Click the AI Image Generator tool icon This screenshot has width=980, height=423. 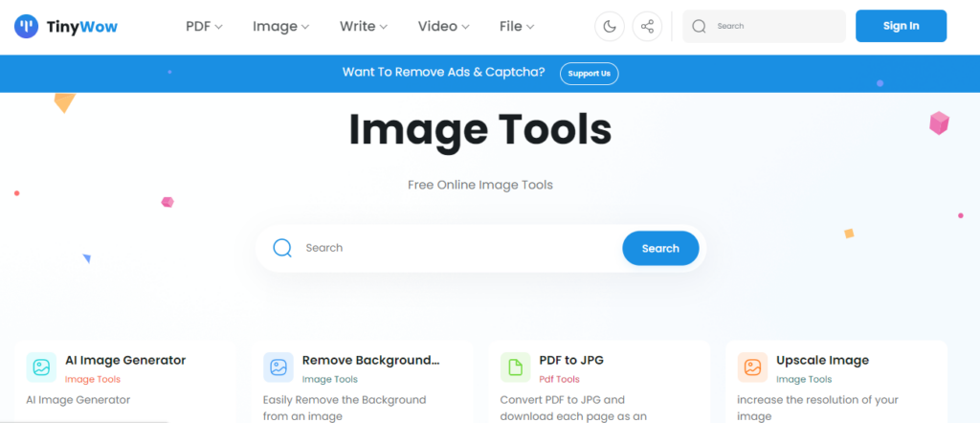[x=41, y=367]
